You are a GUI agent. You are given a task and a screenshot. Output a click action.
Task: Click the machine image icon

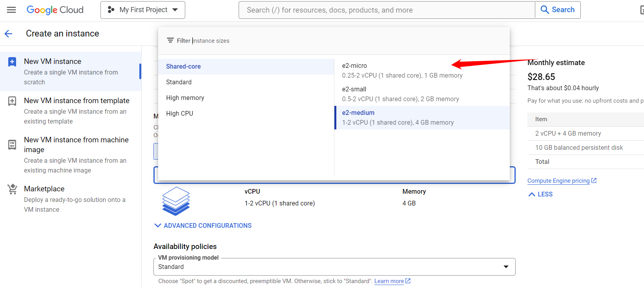click(x=12, y=145)
